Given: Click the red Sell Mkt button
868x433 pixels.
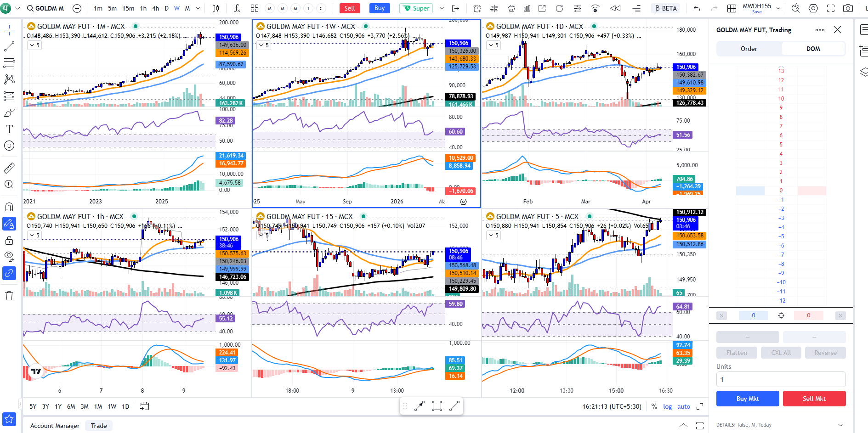Looking at the screenshot, I should tap(814, 399).
